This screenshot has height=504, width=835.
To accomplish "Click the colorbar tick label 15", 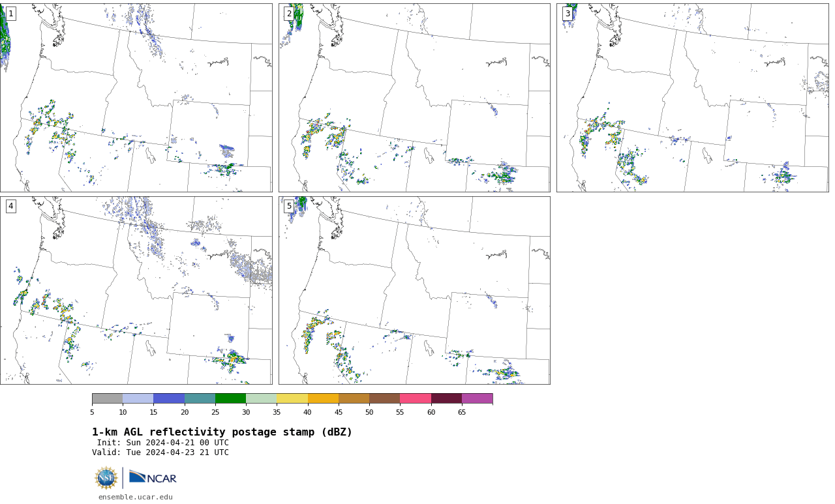I will coord(153,412).
